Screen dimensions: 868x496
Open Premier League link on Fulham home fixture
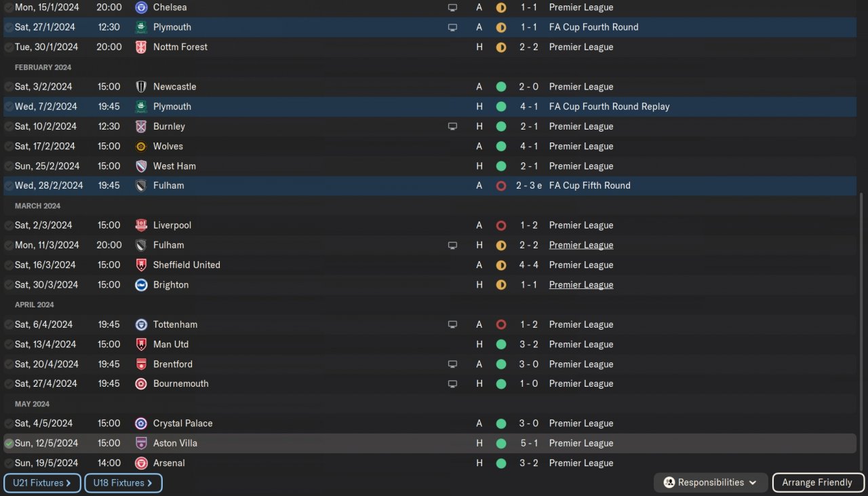pyautogui.click(x=581, y=245)
